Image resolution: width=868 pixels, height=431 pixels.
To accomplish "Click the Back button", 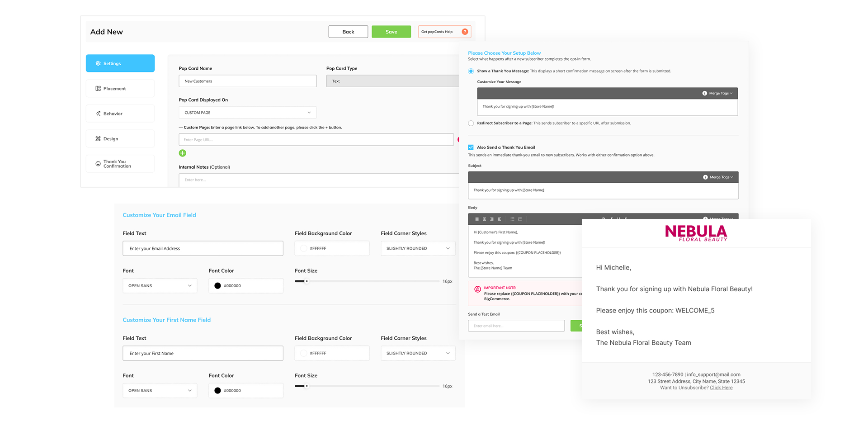I will click(348, 31).
